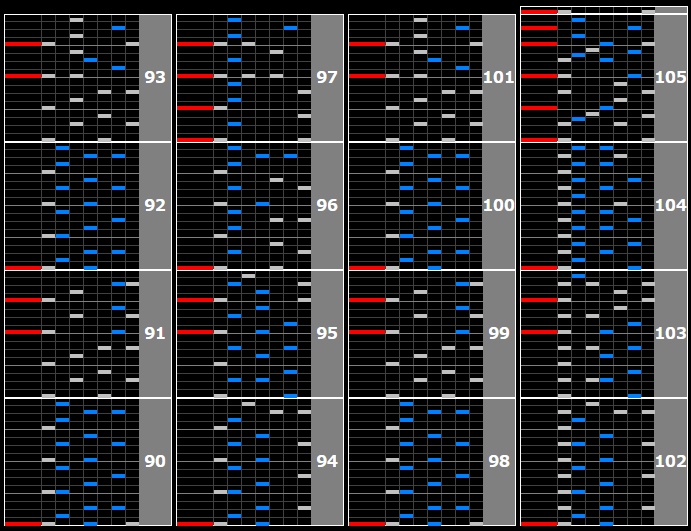Click the measure number 104 label
This screenshot has width=691, height=531.
tap(671, 205)
